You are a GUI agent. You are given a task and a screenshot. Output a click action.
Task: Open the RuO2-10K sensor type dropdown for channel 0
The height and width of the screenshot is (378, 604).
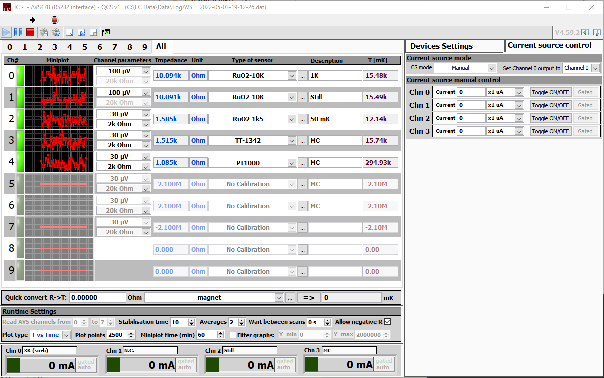[x=292, y=76]
